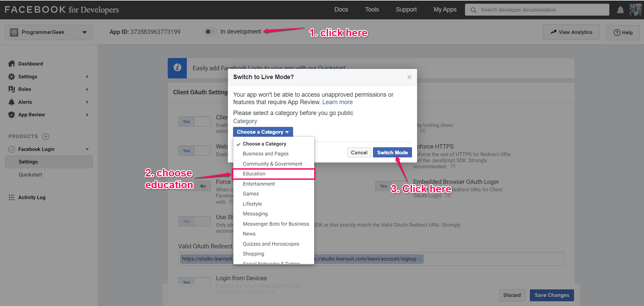644x306 pixels.
Task: Select News category
Action: [x=273, y=234]
